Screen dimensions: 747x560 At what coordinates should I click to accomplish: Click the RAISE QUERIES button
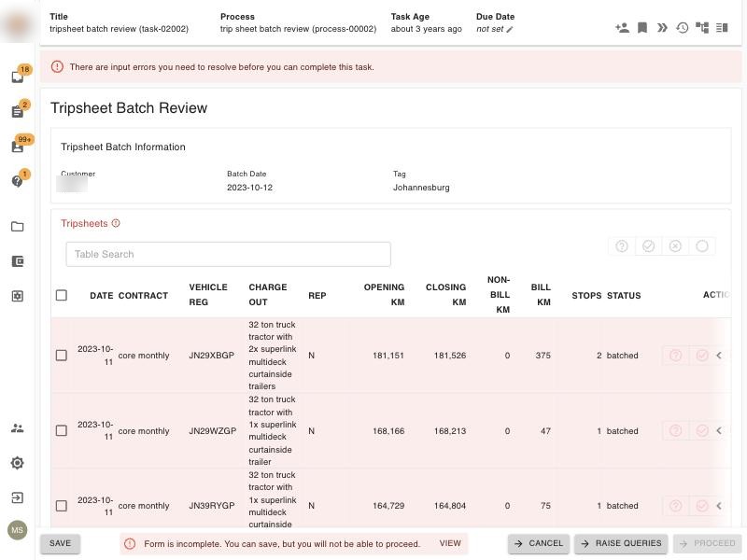[621, 543]
